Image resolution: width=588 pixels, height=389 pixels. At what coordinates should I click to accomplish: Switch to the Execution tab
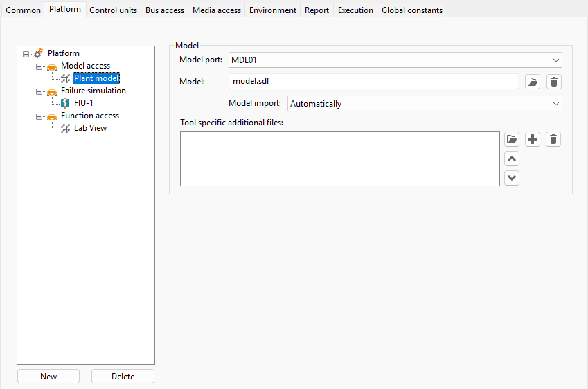pos(355,10)
